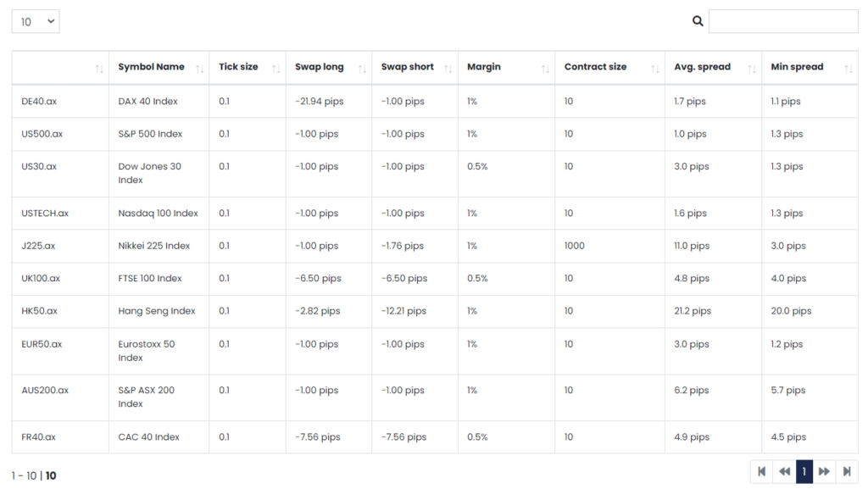868x489 pixels.
Task: Sort by Swap long column arrows
Action: tap(362, 69)
